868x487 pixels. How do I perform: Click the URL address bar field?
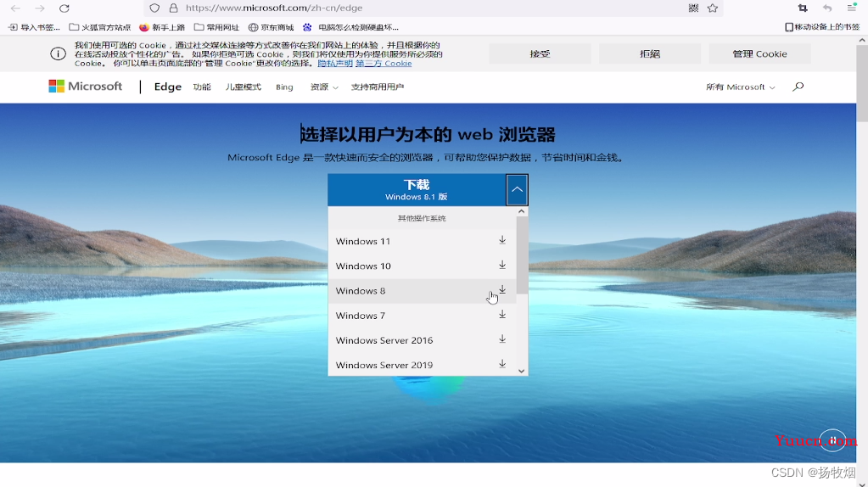point(432,8)
